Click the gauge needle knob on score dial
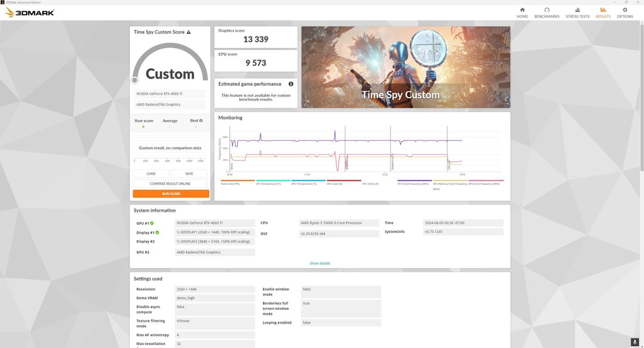The image size is (644, 348). click(135, 80)
